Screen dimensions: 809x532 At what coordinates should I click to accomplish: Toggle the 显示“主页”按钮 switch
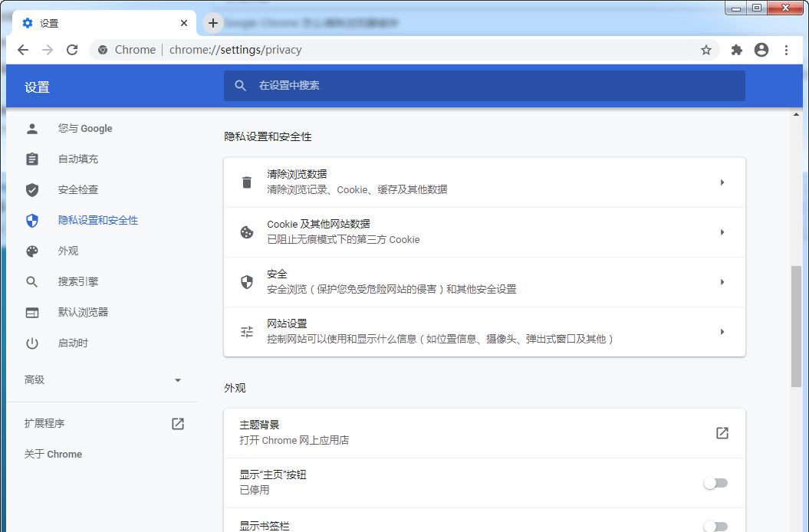(715, 483)
